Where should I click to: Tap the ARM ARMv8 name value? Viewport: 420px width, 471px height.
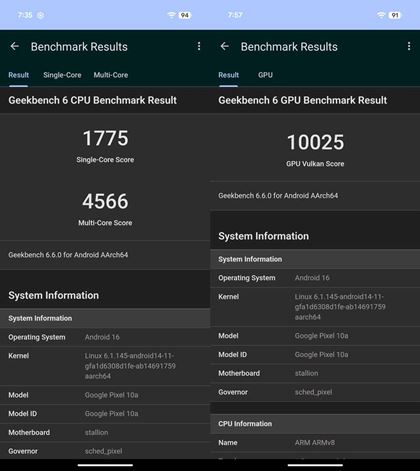(x=315, y=443)
